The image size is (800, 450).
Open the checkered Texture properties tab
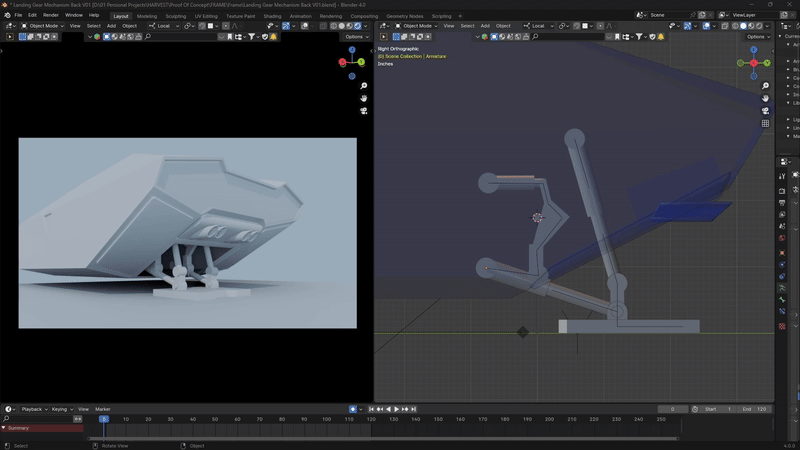click(x=782, y=326)
